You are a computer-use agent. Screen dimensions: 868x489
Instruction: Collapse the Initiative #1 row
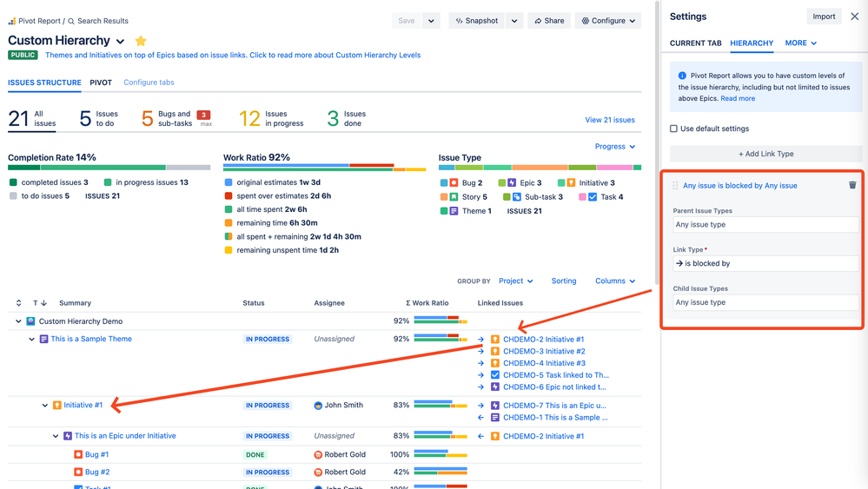tap(45, 406)
